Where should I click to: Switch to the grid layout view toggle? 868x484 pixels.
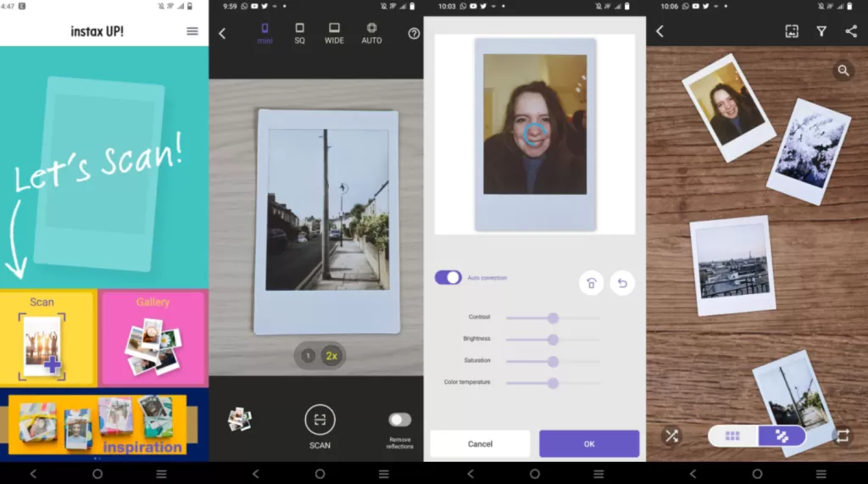[732, 436]
